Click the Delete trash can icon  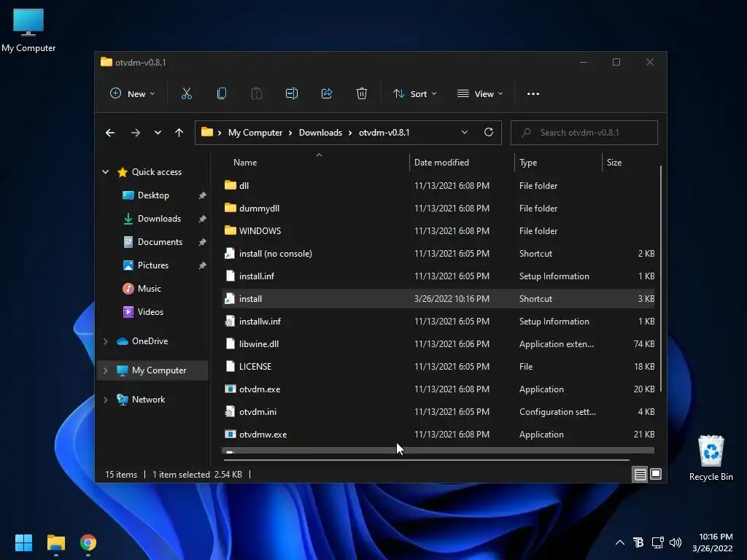pos(362,93)
